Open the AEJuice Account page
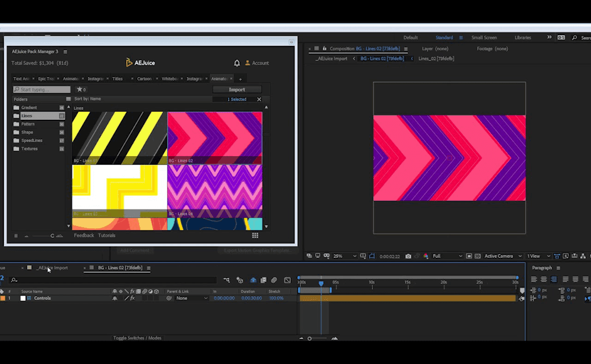 coord(257,63)
